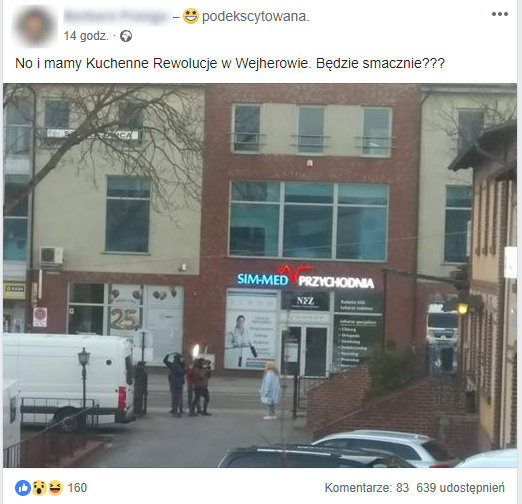Click the blue thumbs-up Like reaction icon
This screenshot has height=504, width=522.
23,488
